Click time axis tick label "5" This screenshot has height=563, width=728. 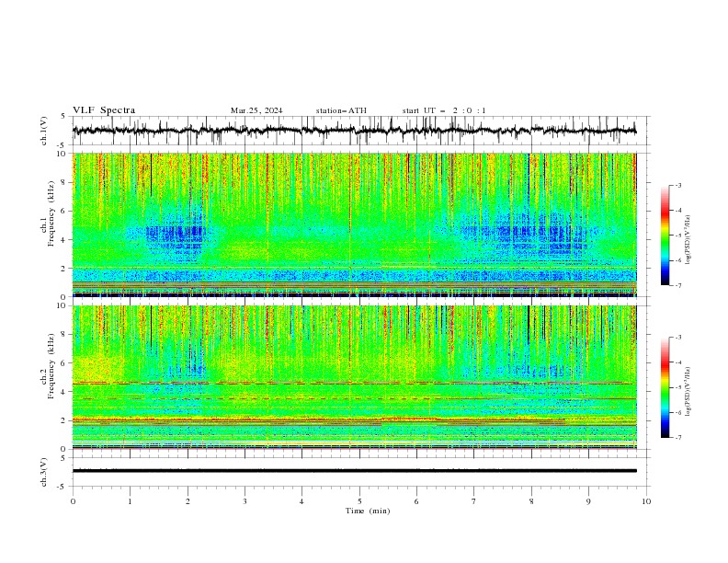(359, 501)
